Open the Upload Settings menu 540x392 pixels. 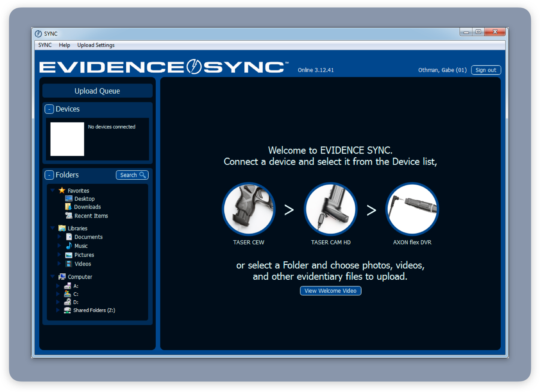pos(96,45)
